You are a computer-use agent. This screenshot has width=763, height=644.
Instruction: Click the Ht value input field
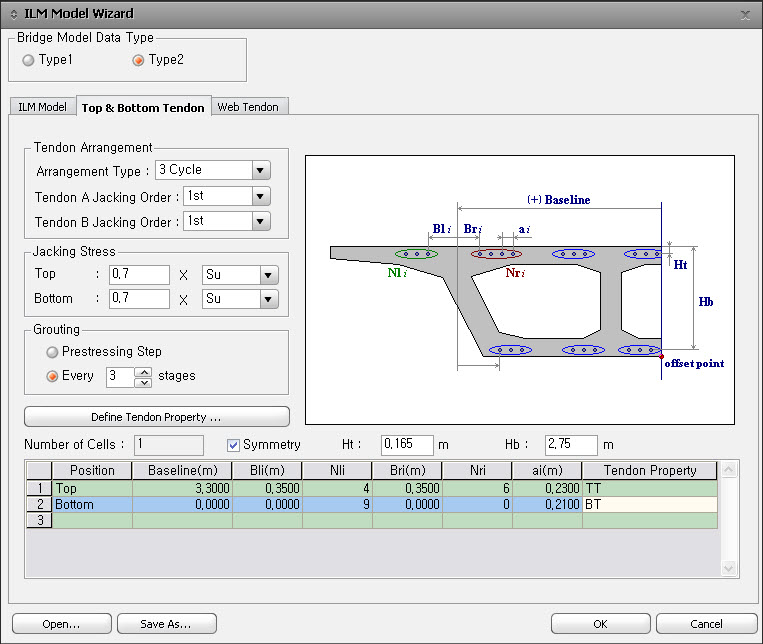click(407, 444)
